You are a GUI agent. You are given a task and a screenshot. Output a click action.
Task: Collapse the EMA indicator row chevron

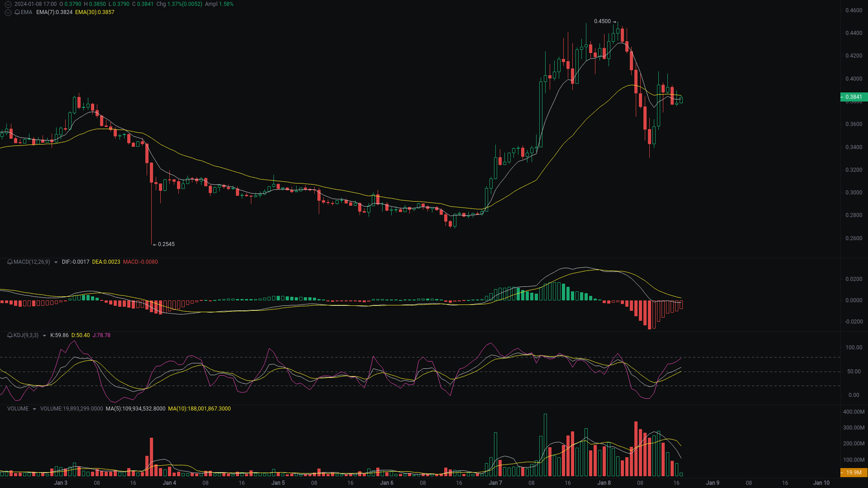[x=7, y=12]
